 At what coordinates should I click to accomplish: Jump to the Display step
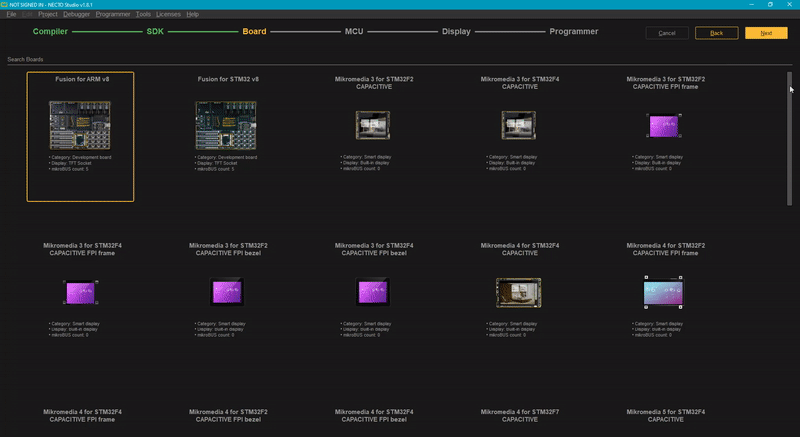point(456,32)
